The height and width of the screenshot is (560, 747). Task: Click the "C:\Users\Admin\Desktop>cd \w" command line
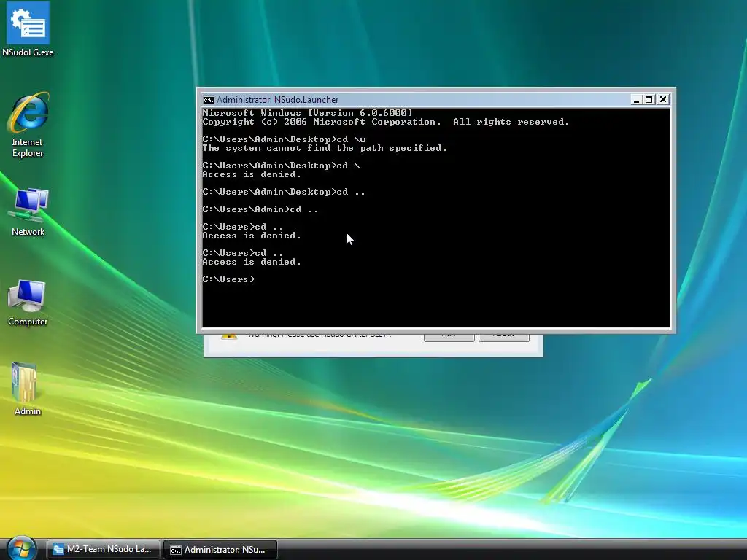285,139
